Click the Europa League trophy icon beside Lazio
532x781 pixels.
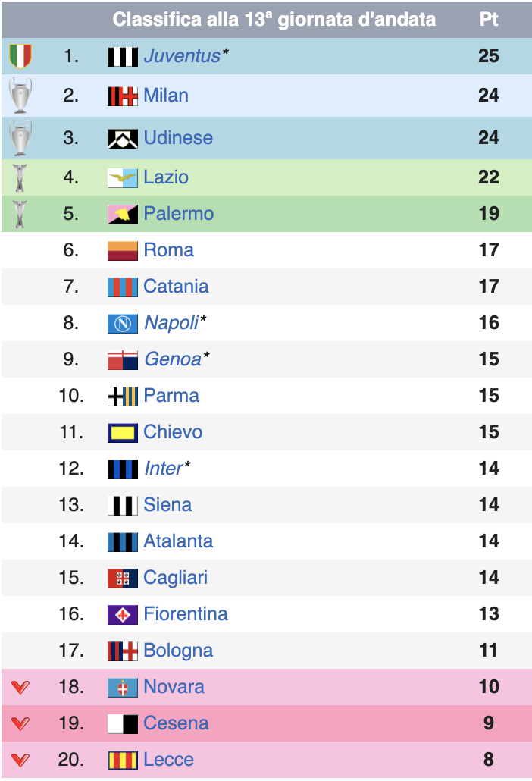pos(20,178)
